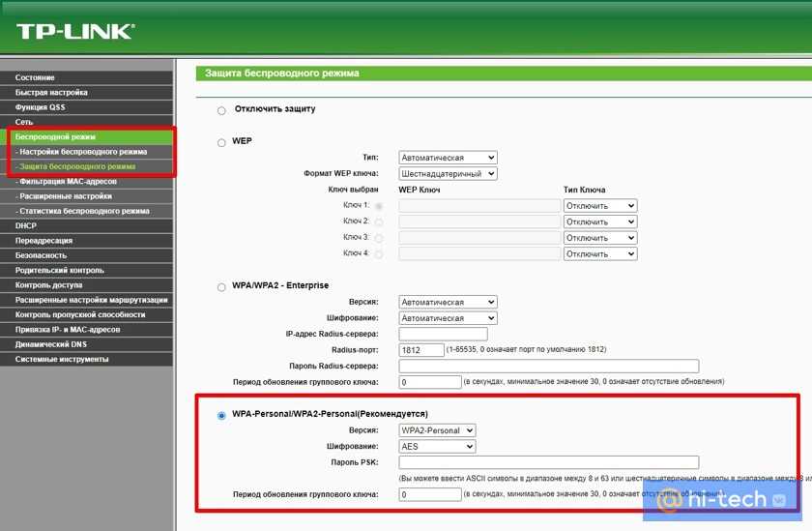Open WPA2-Personal version dropdown

click(437, 430)
